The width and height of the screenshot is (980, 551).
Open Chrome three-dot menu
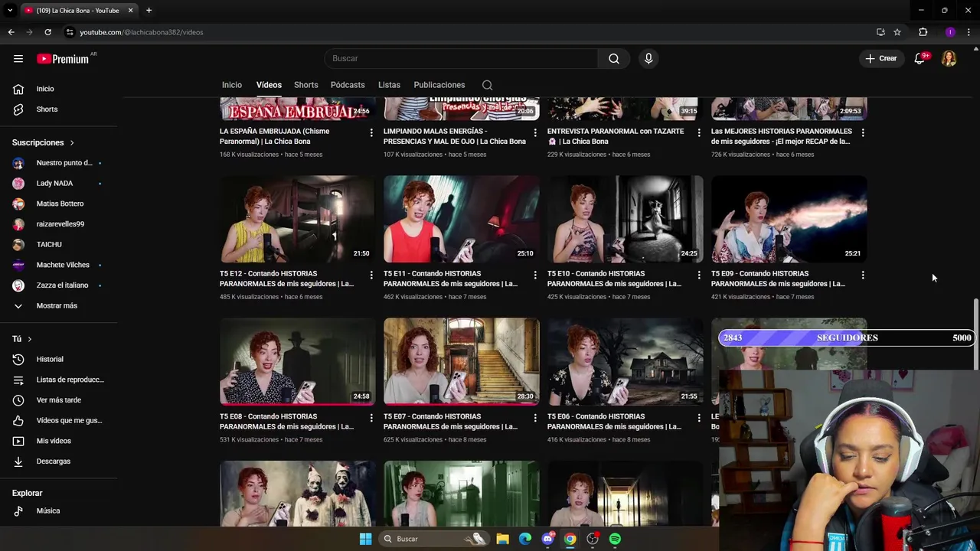click(x=969, y=32)
